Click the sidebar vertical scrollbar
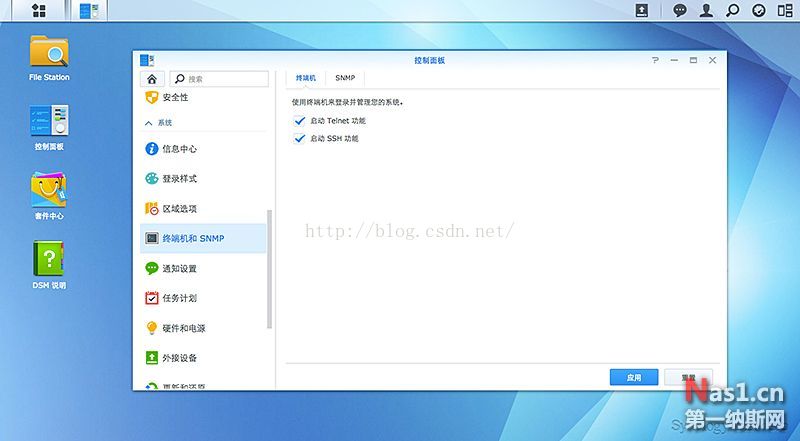800x441 pixels. [269, 268]
